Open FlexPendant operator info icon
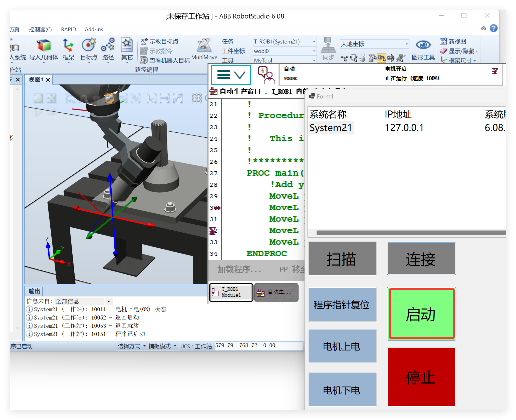The image size is (516, 420). click(266, 75)
